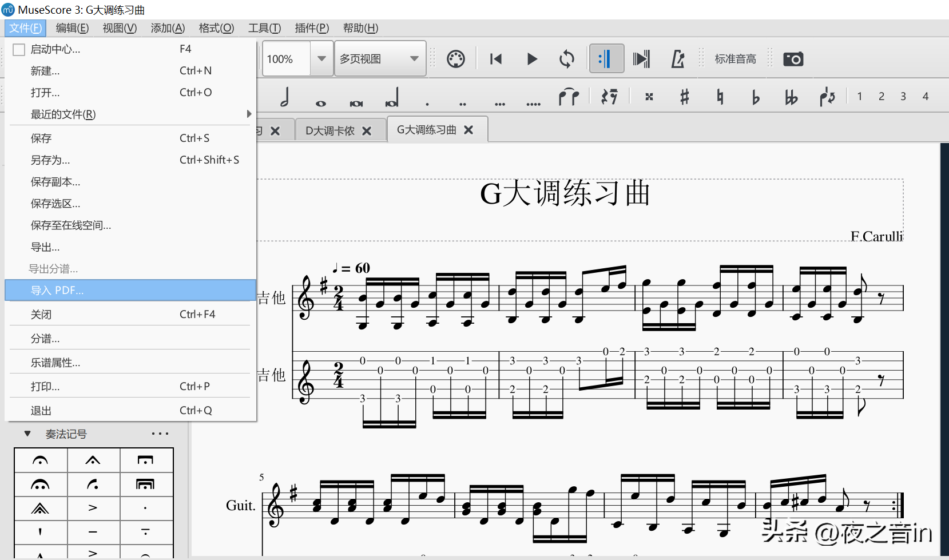Toggle loop playback icon
Viewport: 949px width, 560px height.
[566, 59]
